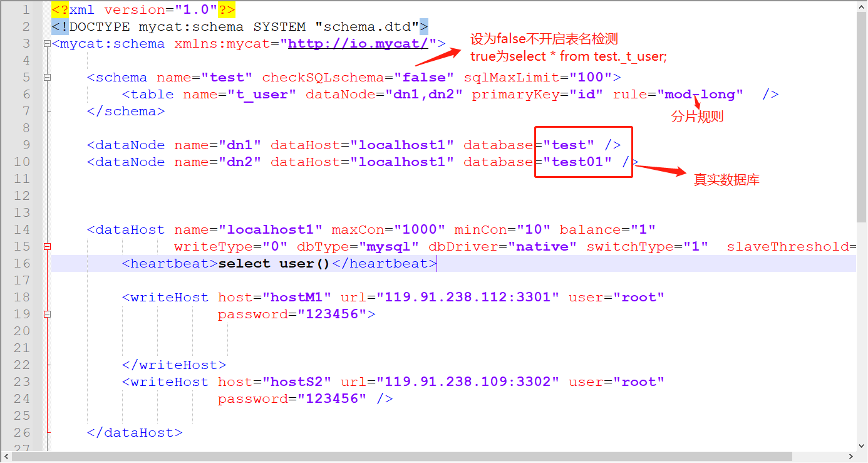Viewport: 868px width, 463px height.
Task: Click the "root" user value on line 18
Action: (x=638, y=298)
